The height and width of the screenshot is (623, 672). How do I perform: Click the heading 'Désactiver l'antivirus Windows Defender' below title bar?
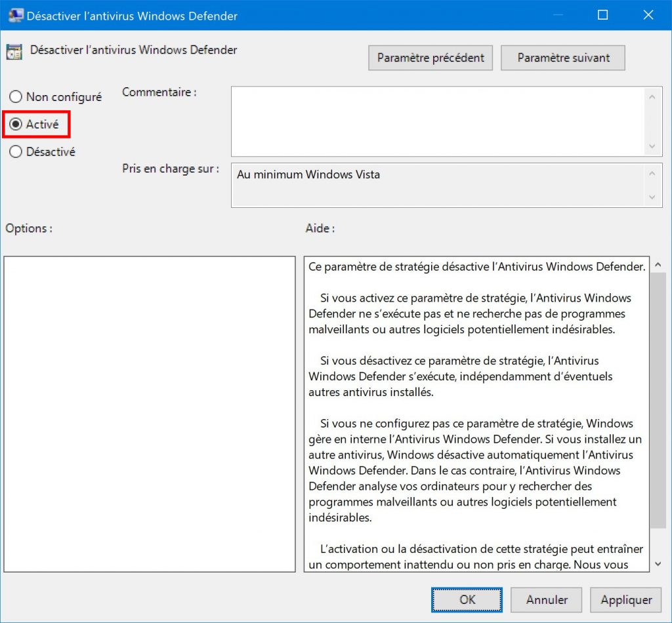pos(133,50)
